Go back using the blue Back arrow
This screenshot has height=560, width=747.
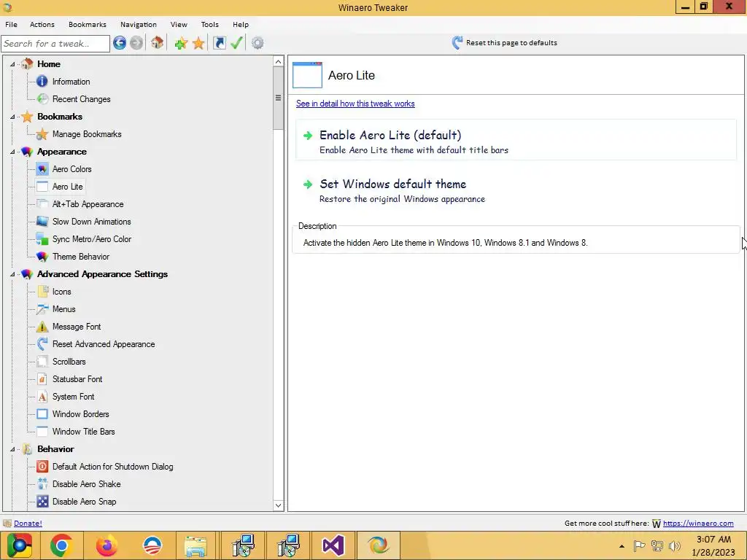(x=120, y=43)
